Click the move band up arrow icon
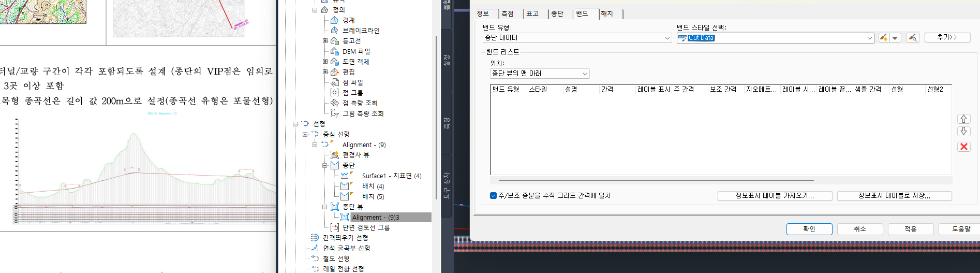The image size is (980, 273). pos(963,119)
